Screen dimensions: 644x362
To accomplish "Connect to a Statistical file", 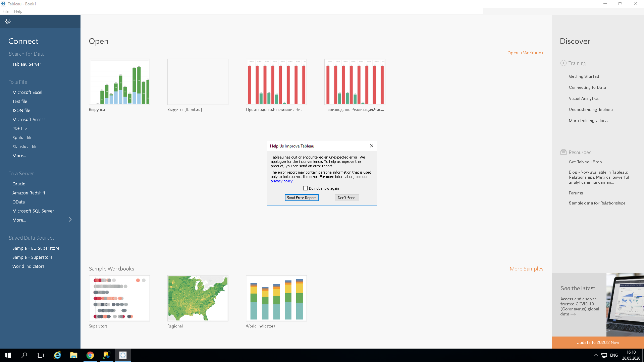I will point(25,147).
